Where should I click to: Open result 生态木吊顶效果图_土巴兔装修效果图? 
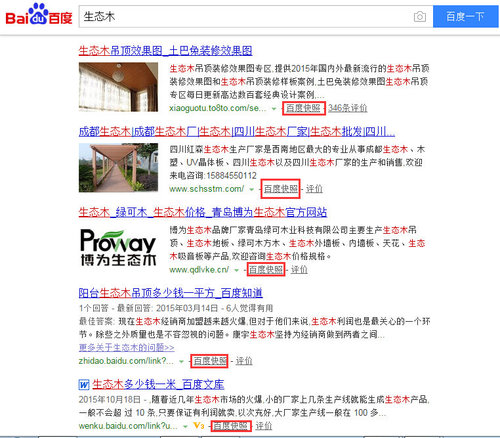[x=165, y=51]
